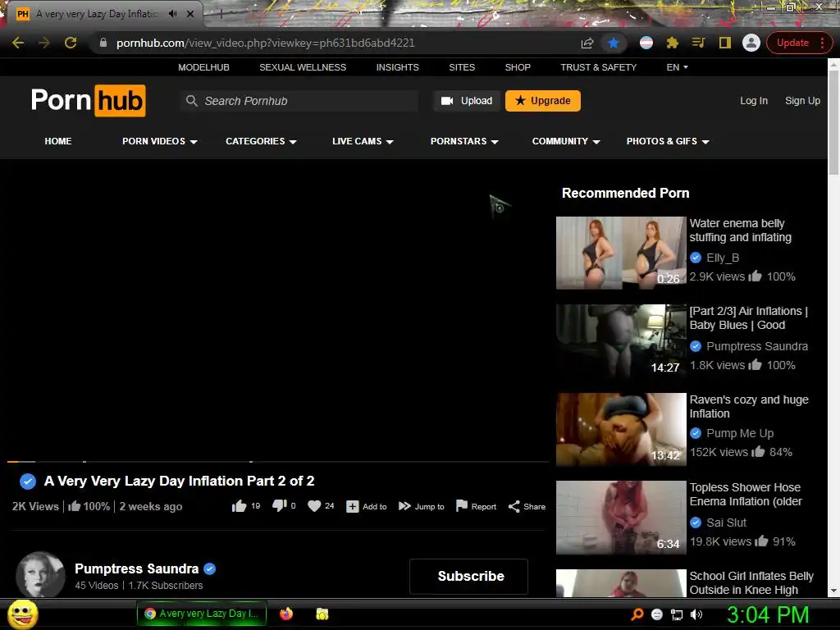The height and width of the screenshot is (630, 840).
Task: Open the recommended thumbnail with 13:42 duration
Action: [x=621, y=430]
